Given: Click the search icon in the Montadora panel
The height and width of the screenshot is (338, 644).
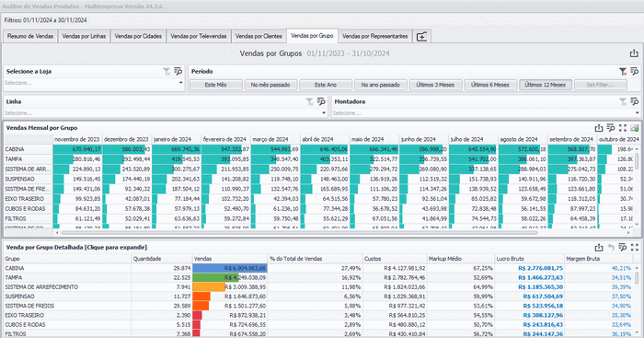Looking at the screenshot, I should click(x=634, y=101).
